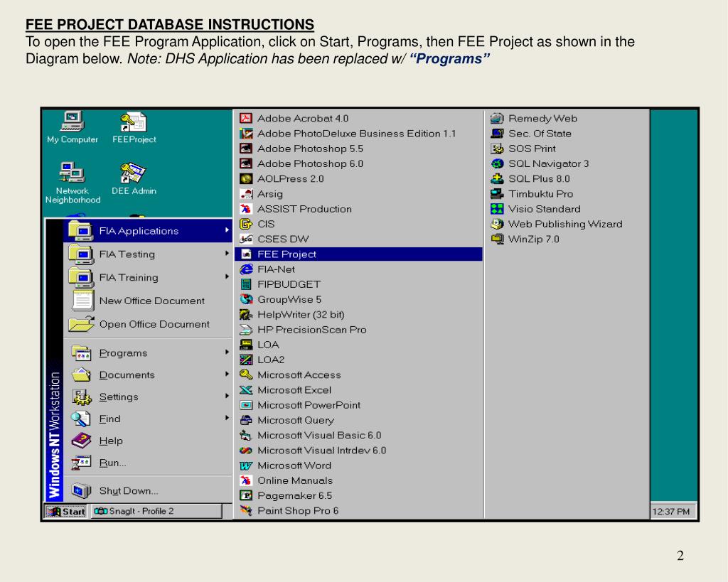Click the FIPBUDGET calculator icon
Viewport: 728px width, 582px height.
(x=245, y=284)
